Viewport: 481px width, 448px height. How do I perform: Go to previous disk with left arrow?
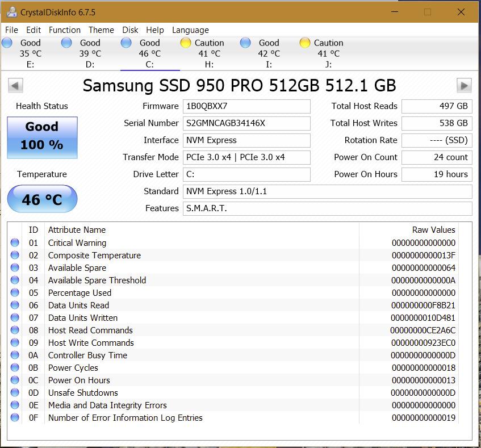16,85
